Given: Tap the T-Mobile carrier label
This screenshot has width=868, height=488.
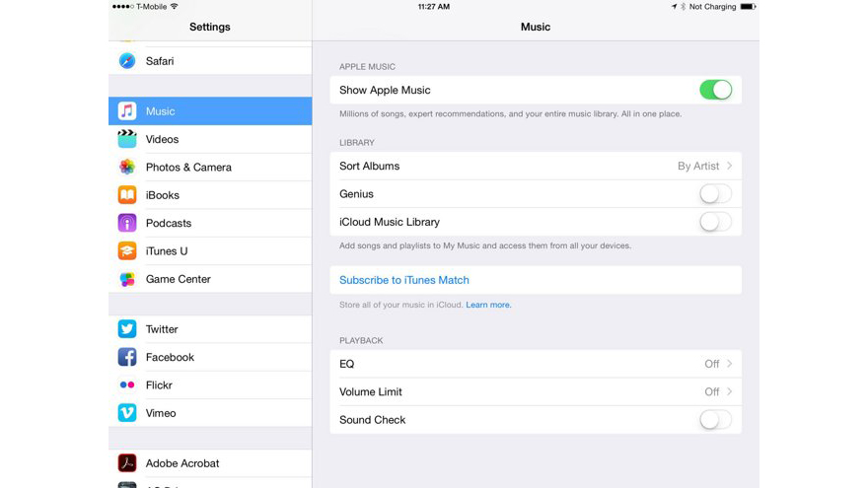Looking at the screenshot, I should coord(151,7).
